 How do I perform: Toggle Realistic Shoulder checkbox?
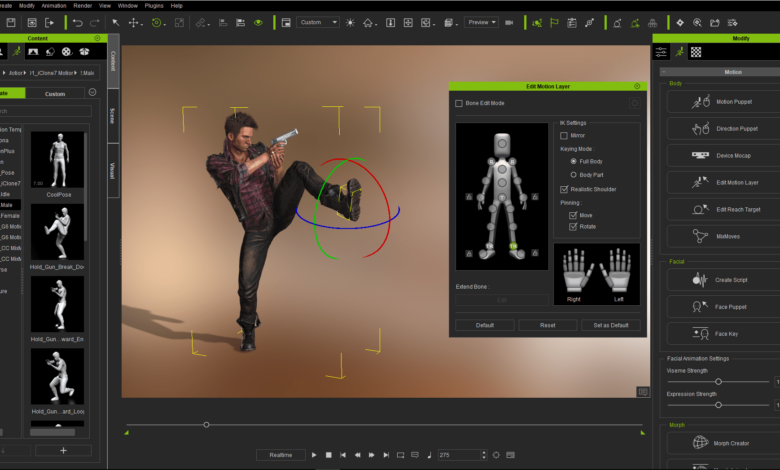coord(564,189)
